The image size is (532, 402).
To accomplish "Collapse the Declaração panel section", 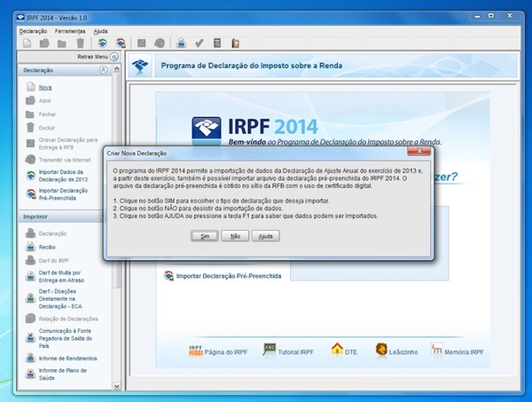I will pyautogui.click(x=104, y=69).
